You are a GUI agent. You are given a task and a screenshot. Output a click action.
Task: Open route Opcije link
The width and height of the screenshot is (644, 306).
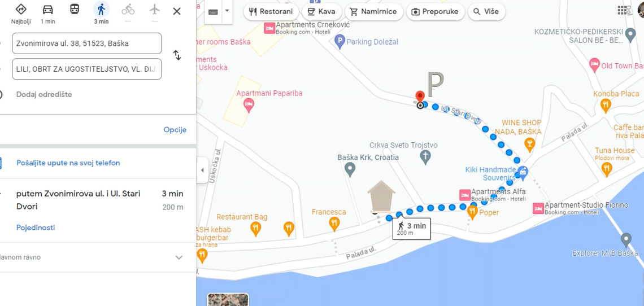coord(175,130)
